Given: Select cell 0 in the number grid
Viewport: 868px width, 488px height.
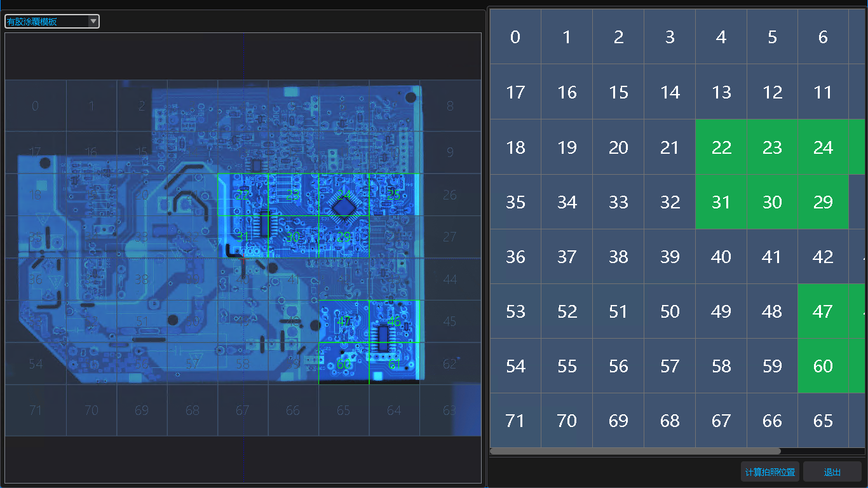Looking at the screenshot, I should (x=515, y=37).
